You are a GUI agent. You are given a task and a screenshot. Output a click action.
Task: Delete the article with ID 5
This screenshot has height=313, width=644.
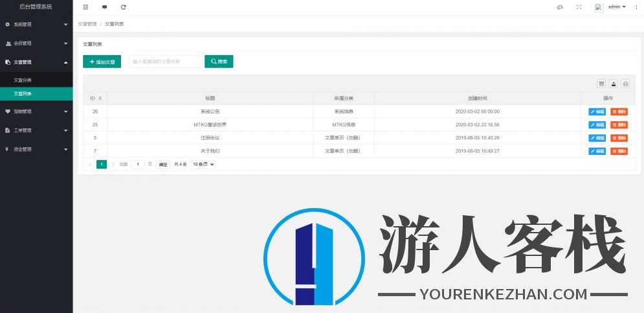pyautogui.click(x=619, y=138)
